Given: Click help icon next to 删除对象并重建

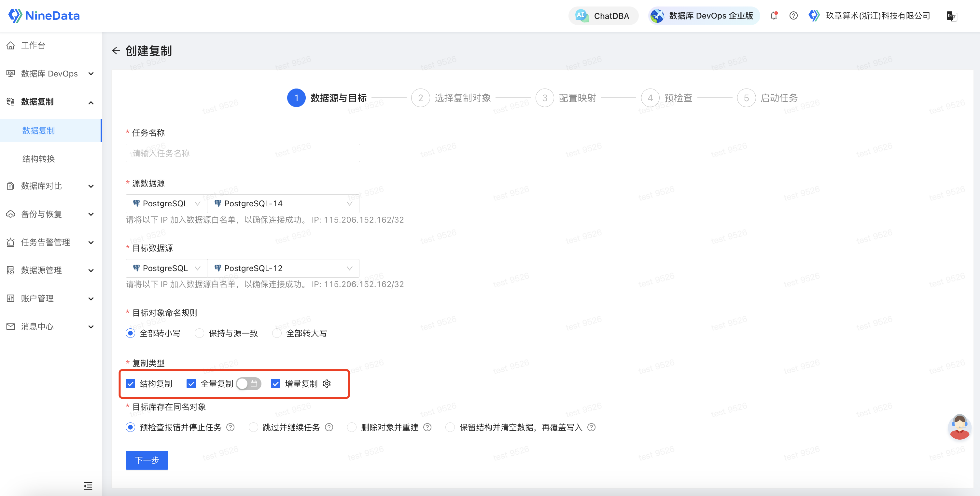Looking at the screenshot, I should (x=427, y=427).
